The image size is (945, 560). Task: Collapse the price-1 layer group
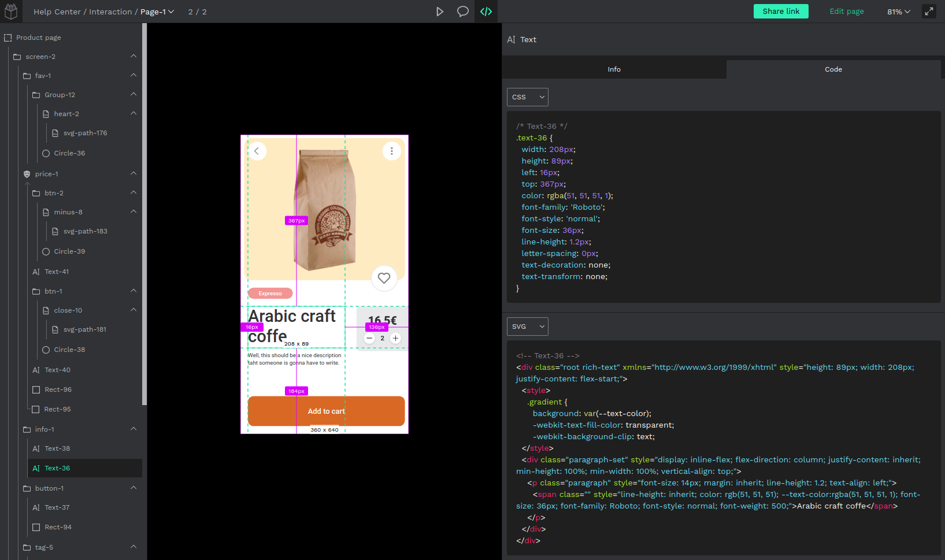pyautogui.click(x=134, y=174)
